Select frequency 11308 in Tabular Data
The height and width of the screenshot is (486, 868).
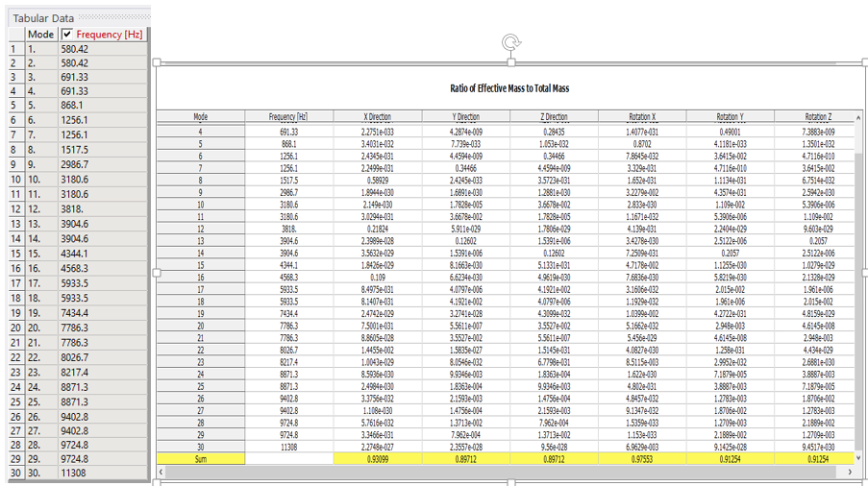point(103,473)
